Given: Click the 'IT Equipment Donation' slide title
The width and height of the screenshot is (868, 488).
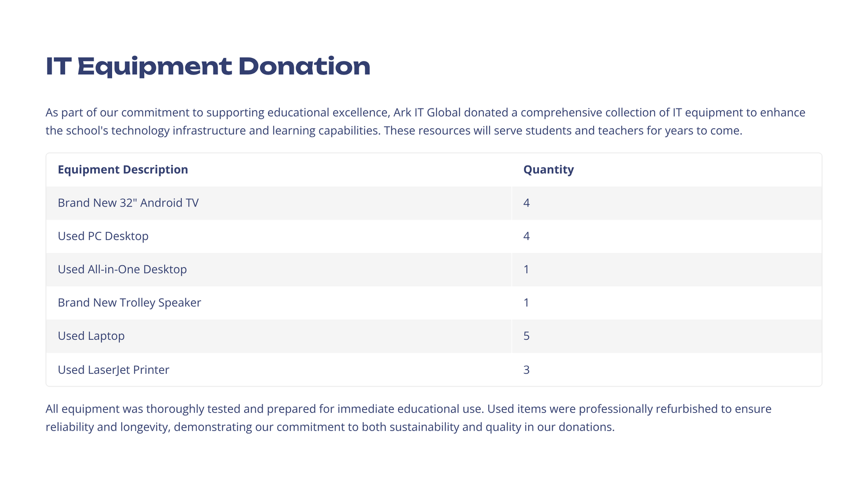Looking at the screenshot, I should coord(208,66).
